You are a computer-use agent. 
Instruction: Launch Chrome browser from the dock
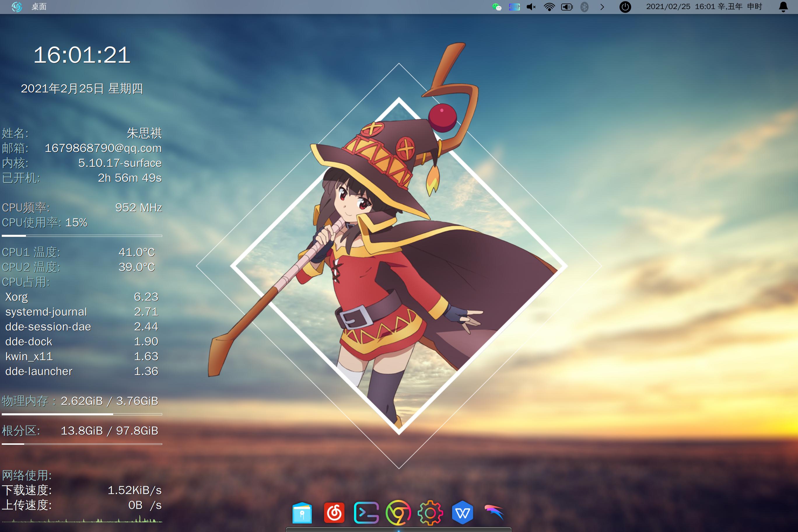[x=398, y=513]
